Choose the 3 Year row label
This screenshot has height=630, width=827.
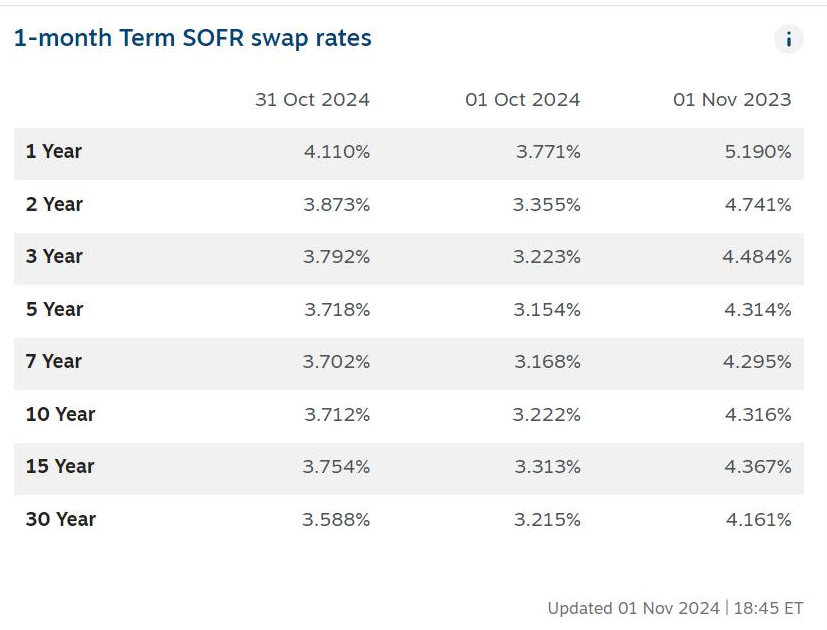tap(54, 257)
